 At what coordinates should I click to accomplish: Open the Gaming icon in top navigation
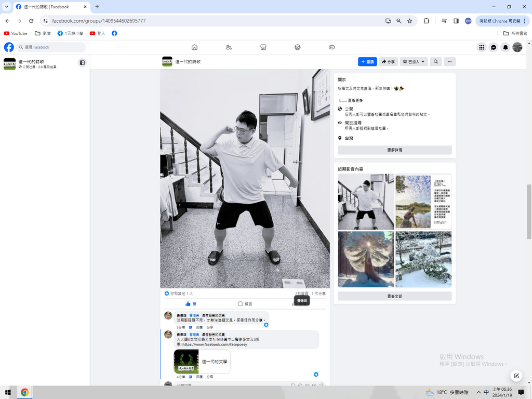[332, 47]
